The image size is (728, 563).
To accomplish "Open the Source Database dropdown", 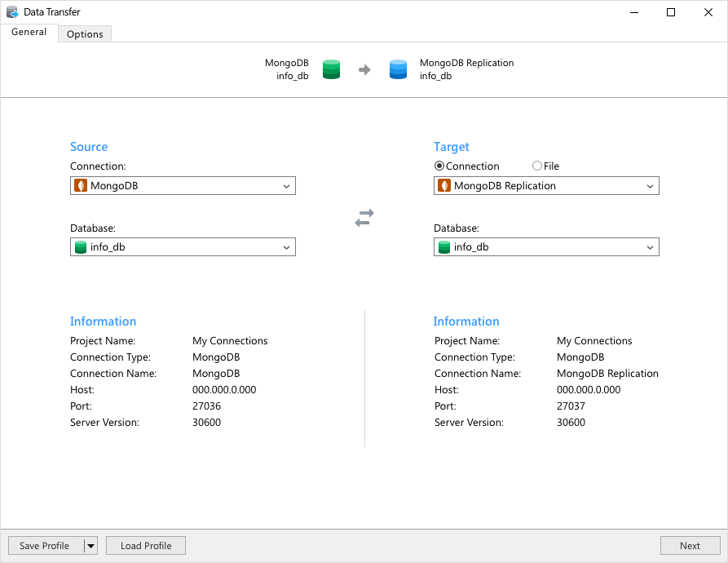I will pos(183,247).
